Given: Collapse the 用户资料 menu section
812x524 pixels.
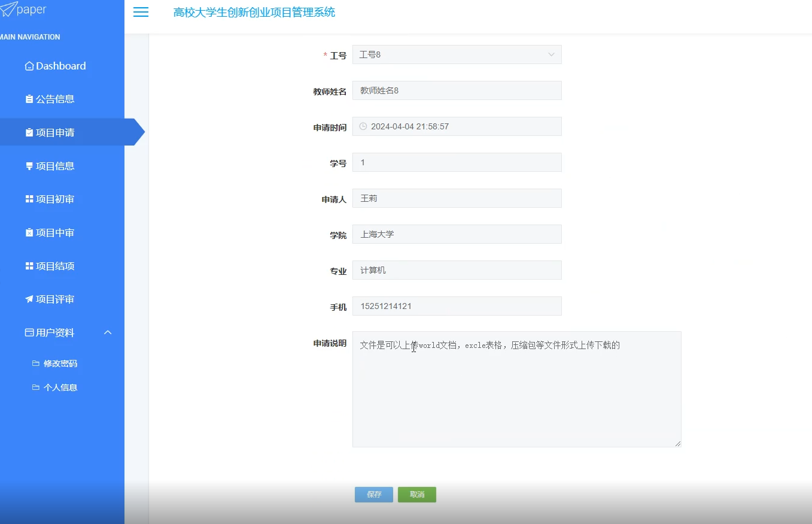Looking at the screenshot, I should (x=107, y=332).
